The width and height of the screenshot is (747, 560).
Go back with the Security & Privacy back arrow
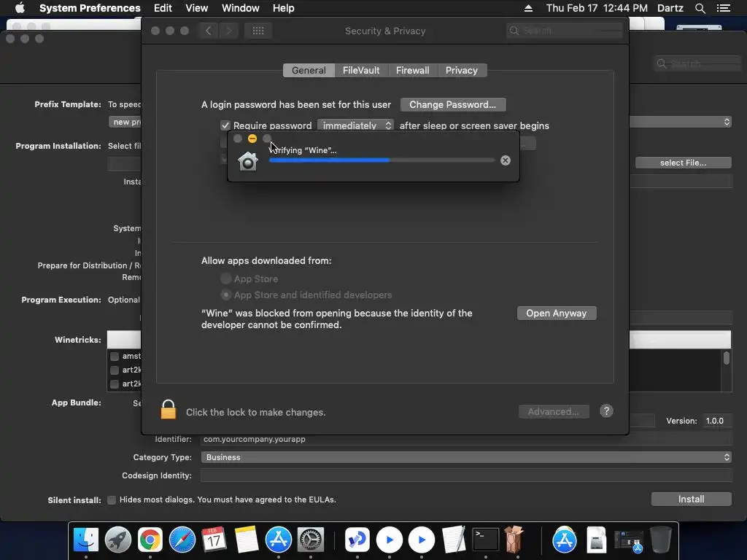(x=208, y=31)
